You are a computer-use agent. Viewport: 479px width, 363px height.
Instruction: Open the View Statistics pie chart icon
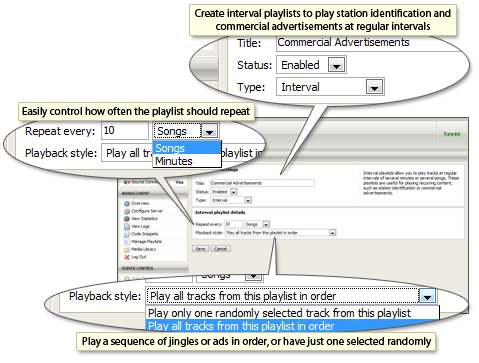127,219
